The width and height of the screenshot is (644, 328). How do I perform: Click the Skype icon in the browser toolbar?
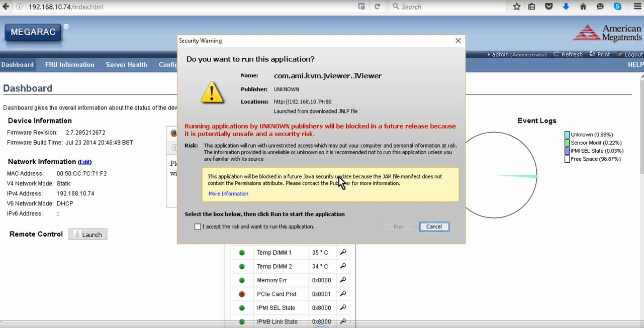pyautogui.click(x=616, y=7)
